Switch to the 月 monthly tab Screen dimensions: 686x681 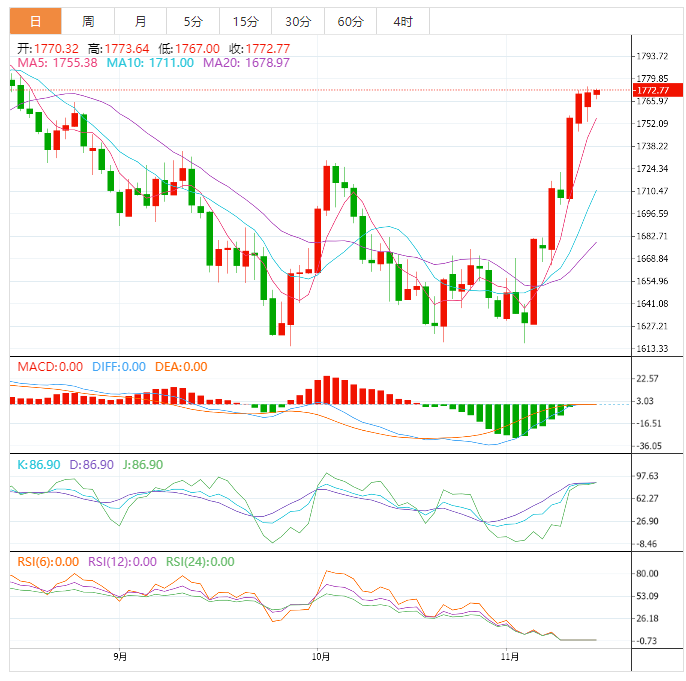pyautogui.click(x=140, y=21)
